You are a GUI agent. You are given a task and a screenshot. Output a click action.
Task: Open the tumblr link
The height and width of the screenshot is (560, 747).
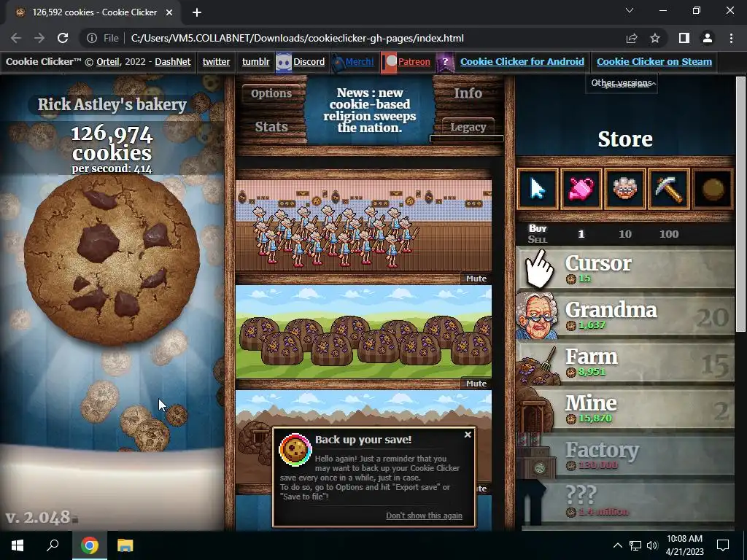click(256, 61)
